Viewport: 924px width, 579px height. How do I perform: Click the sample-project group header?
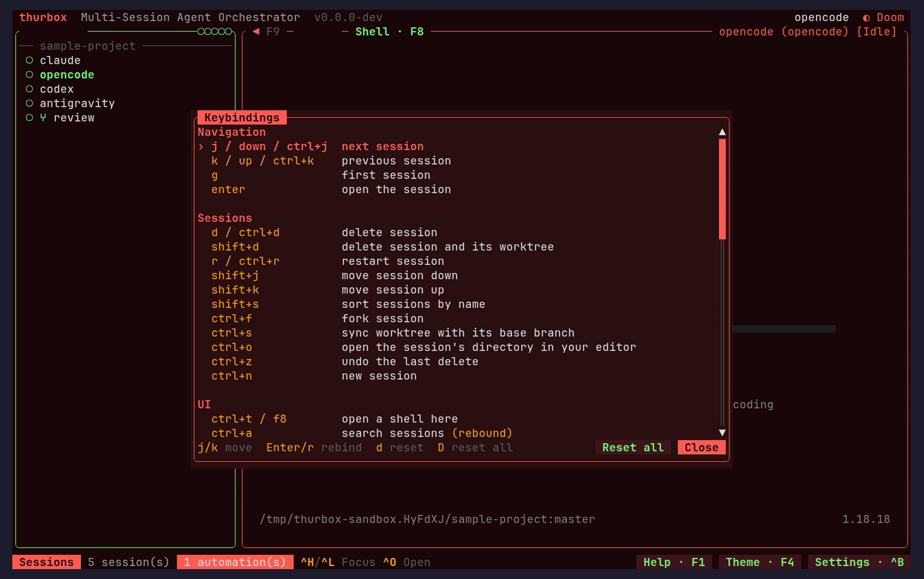click(87, 46)
